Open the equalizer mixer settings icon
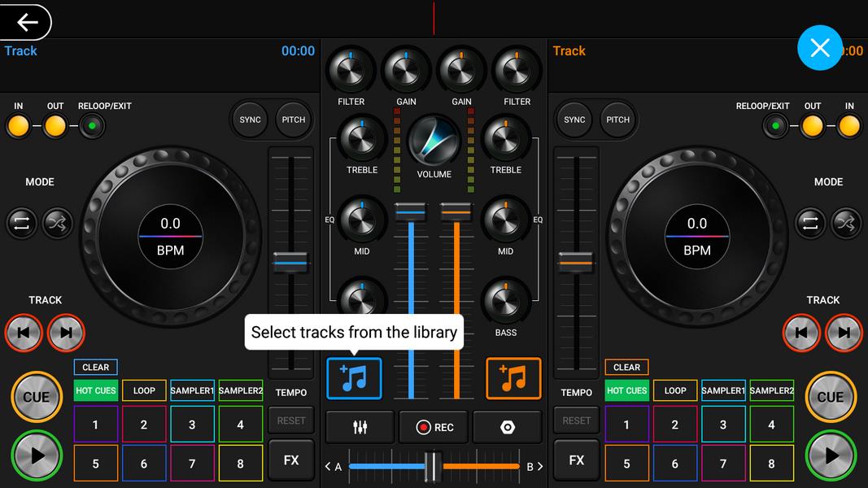This screenshot has width=868, height=488. tap(360, 427)
